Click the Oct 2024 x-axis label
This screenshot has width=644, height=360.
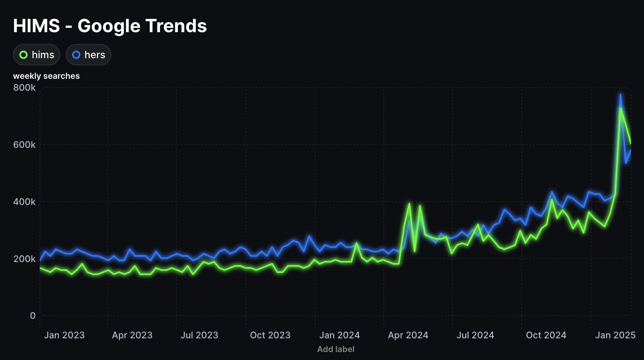coord(546,335)
